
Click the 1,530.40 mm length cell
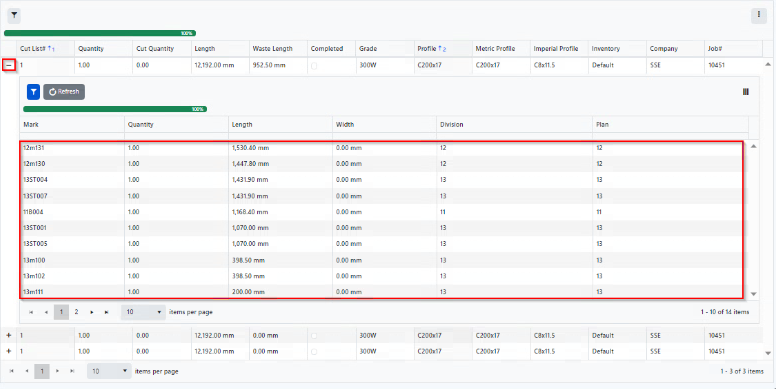click(x=280, y=148)
